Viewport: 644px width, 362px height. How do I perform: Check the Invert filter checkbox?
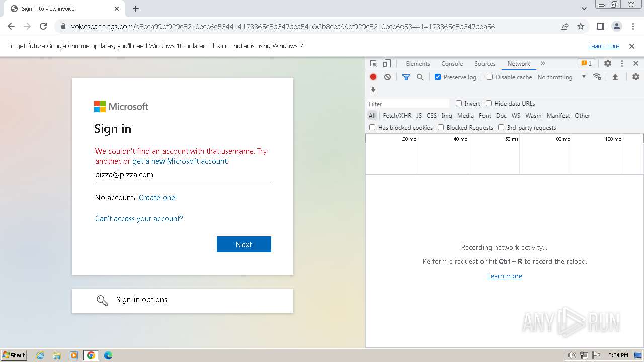click(459, 103)
